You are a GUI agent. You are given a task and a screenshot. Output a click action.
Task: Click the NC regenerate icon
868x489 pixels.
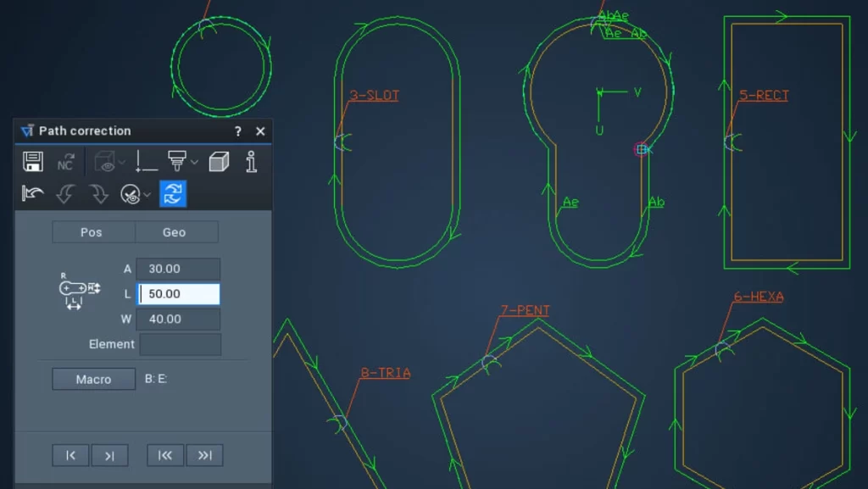(65, 162)
